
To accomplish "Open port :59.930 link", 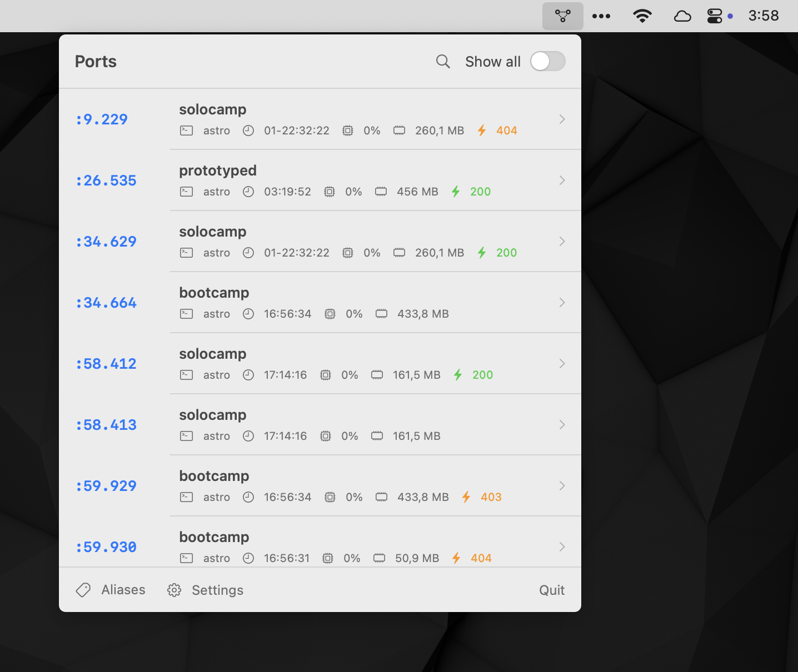I will coord(106,547).
